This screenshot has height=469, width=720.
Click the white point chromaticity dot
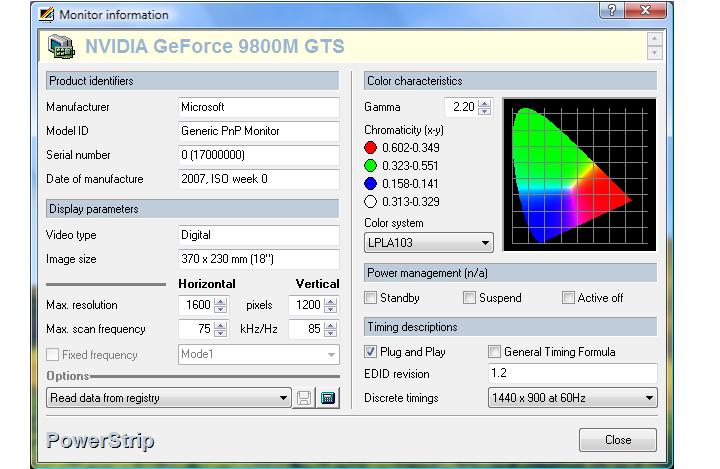click(371, 201)
